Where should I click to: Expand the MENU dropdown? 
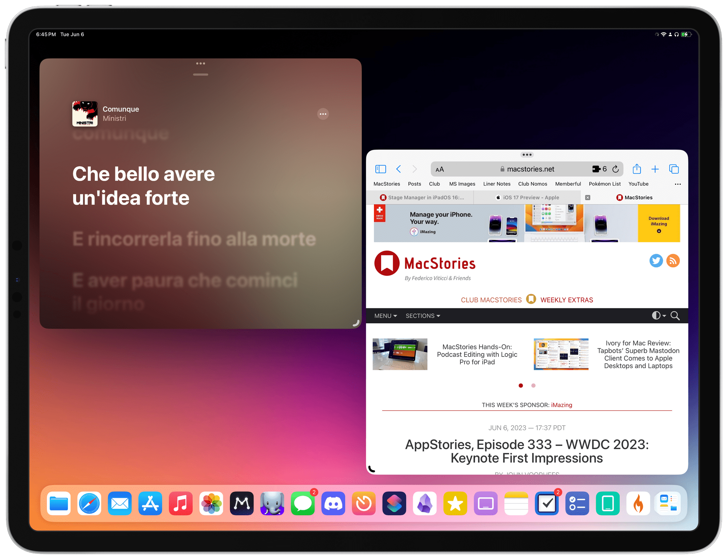(x=386, y=316)
